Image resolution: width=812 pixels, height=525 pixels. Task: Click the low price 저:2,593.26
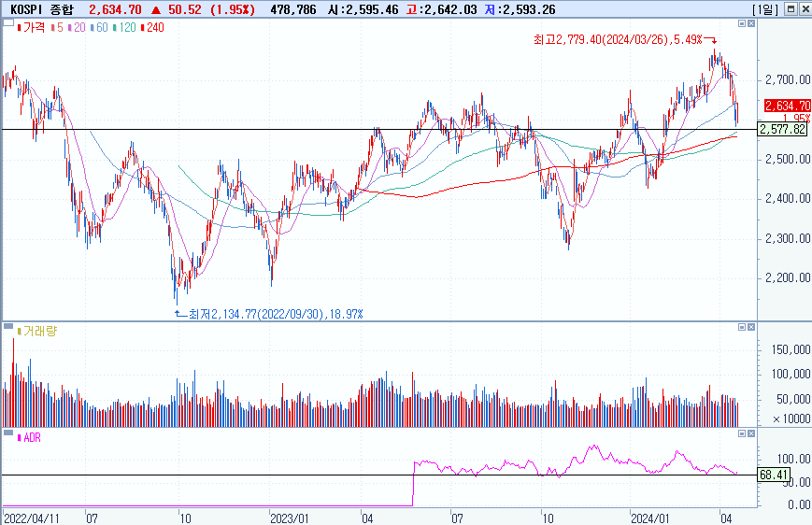(520, 9)
